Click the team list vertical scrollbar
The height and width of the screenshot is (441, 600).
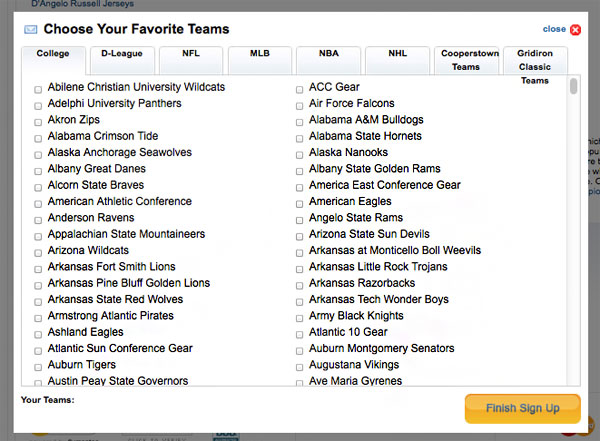[574, 232]
